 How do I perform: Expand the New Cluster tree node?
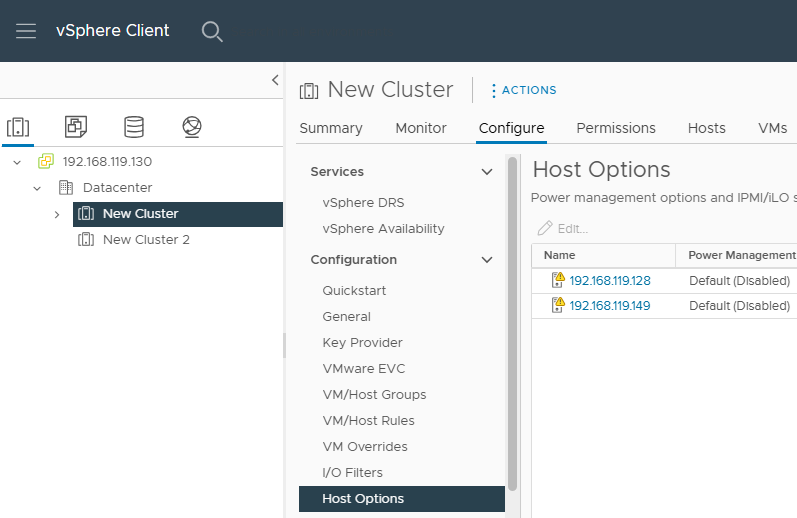[57, 215]
